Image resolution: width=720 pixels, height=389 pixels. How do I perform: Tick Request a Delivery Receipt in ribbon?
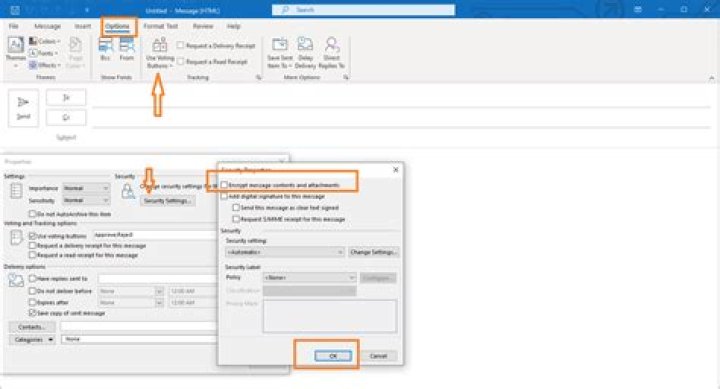click(x=181, y=45)
